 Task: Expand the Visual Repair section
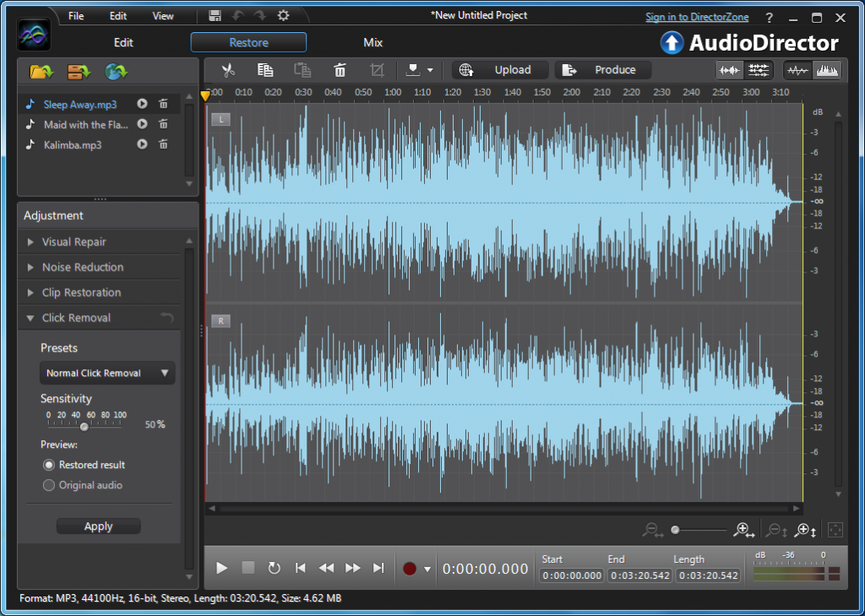click(x=74, y=242)
